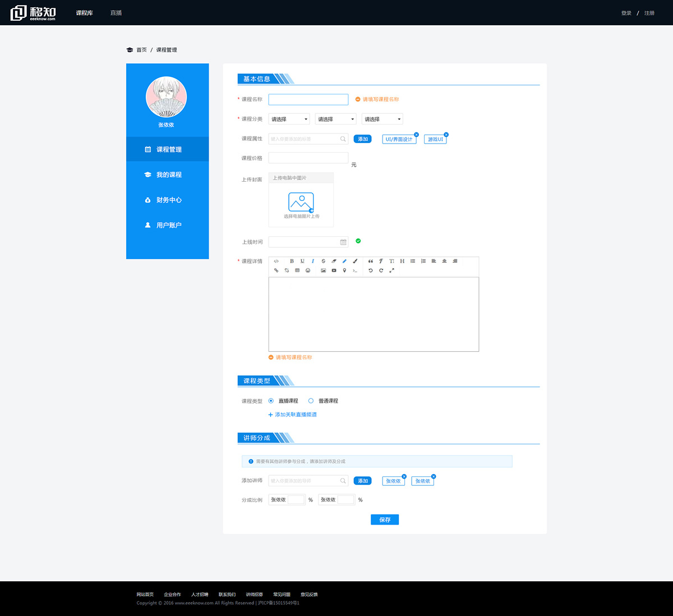Click 添加 button beside add lecturer
The height and width of the screenshot is (616, 673).
click(x=363, y=481)
